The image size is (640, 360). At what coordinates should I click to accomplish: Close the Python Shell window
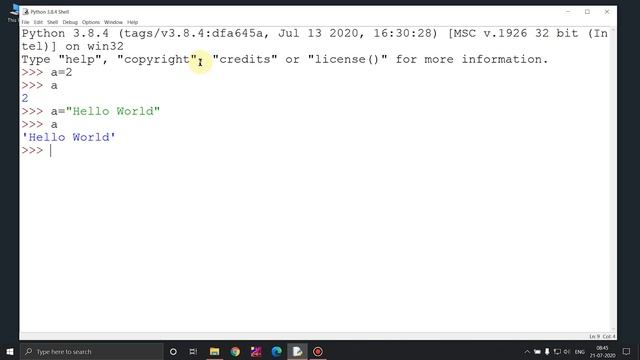pyautogui.click(x=607, y=12)
